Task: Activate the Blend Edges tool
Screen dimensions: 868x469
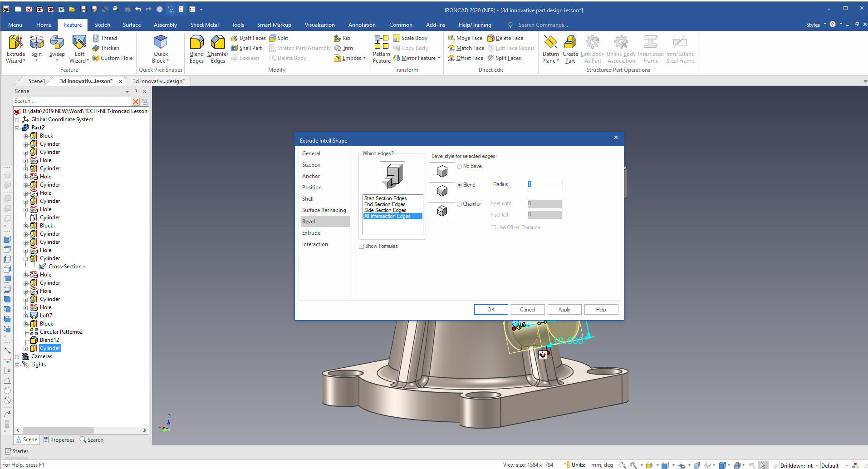Action: coord(196,49)
